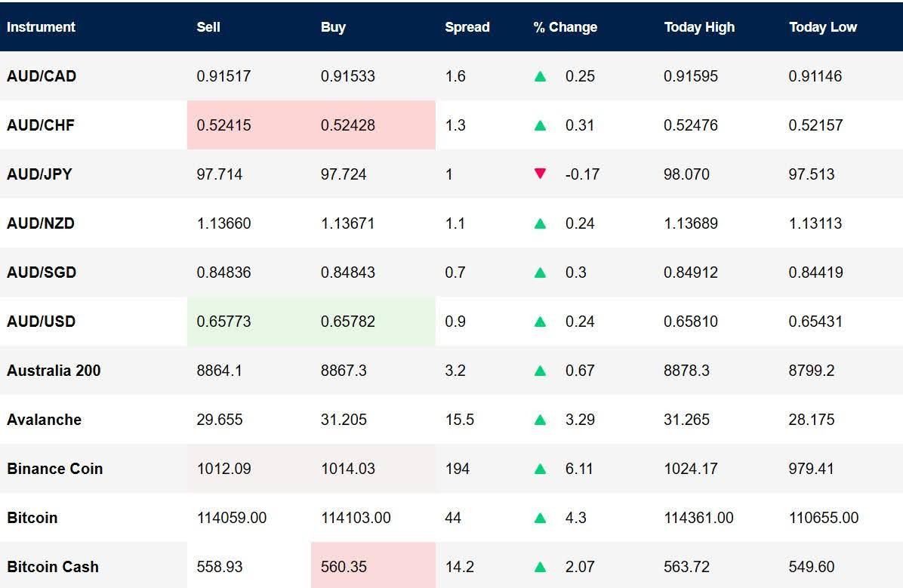
Task: Click the Bitcoin Cash Buy price 560.35
Action: [344, 567]
